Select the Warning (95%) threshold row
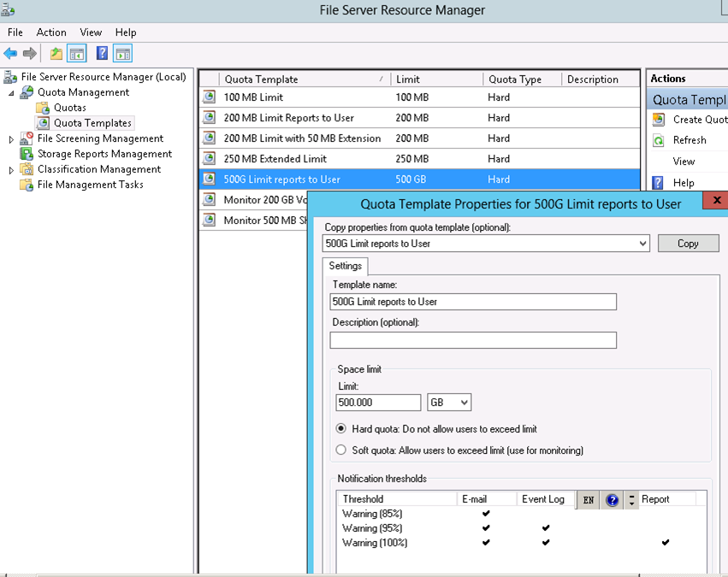The image size is (728, 577). point(521,527)
